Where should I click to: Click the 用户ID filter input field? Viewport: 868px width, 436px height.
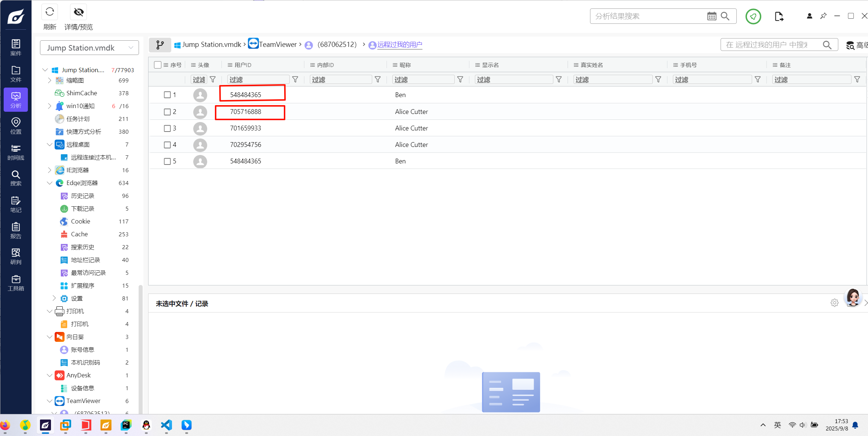[258, 80]
